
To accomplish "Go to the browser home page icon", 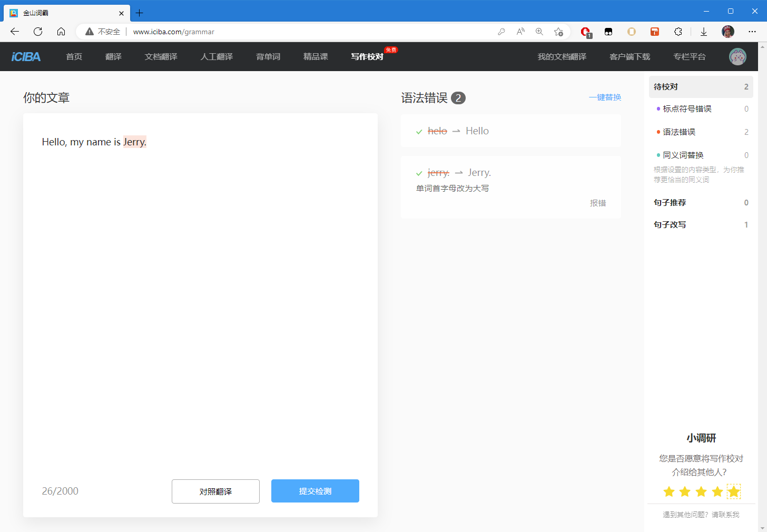I will tap(61, 32).
